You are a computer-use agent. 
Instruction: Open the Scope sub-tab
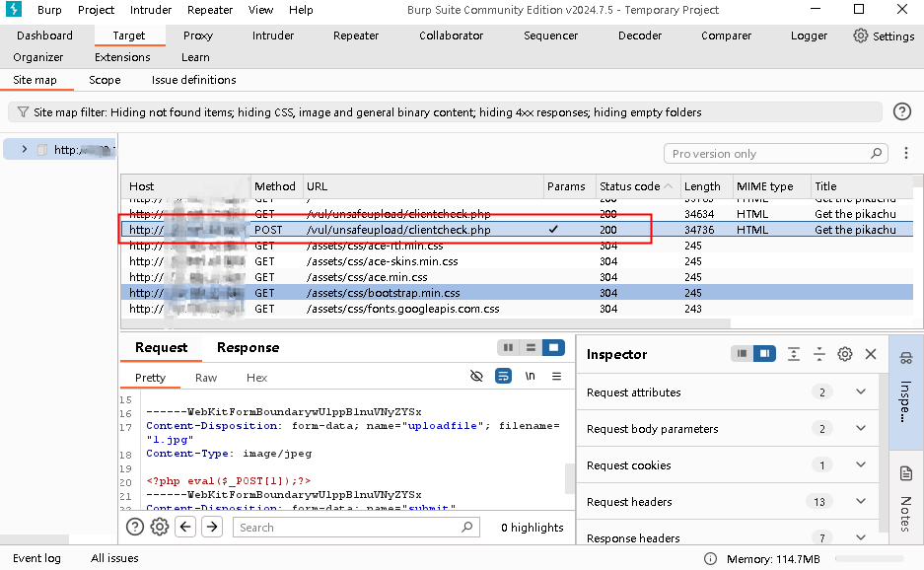tap(105, 80)
